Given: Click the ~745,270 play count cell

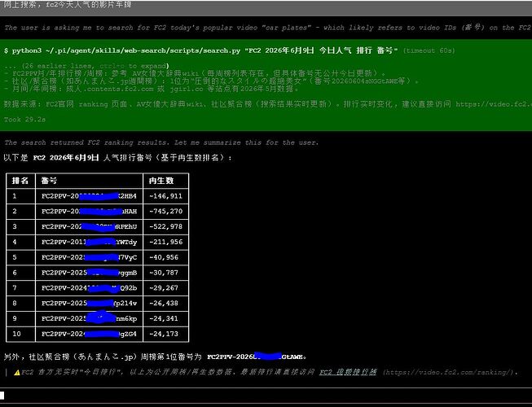Looking at the screenshot, I should (x=166, y=211).
